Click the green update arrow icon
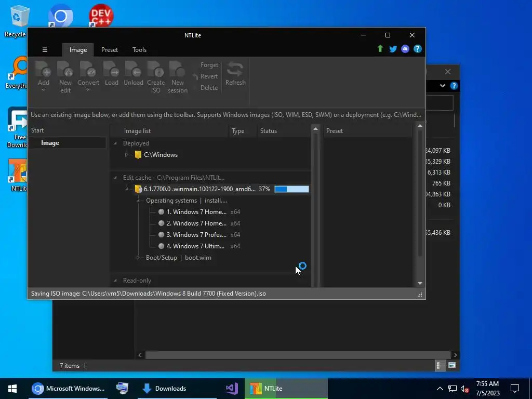532x399 pixels. 380,49
